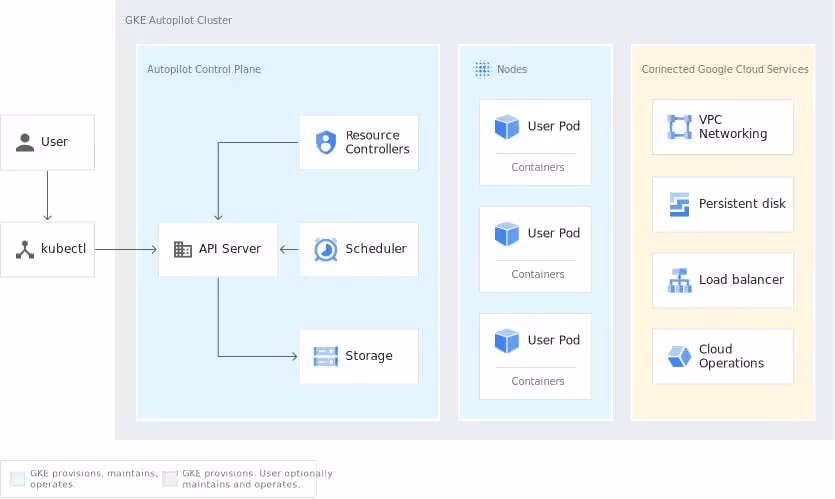Click the bottom User Pod label
Viewport: 835px width, 499px height.
pos(554,340)
